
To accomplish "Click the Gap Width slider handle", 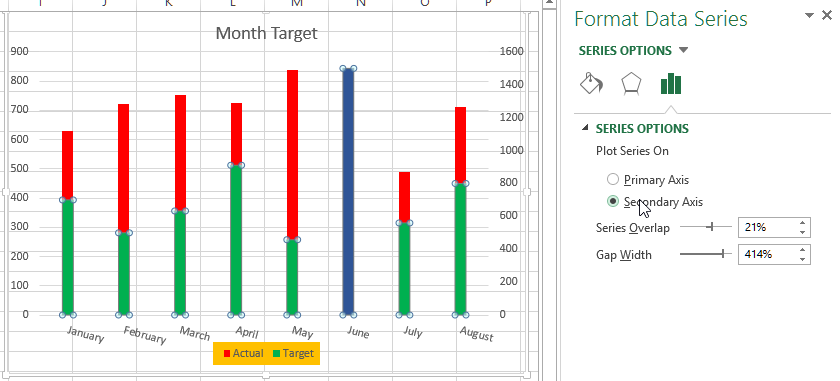I will (x=723, y=253).
